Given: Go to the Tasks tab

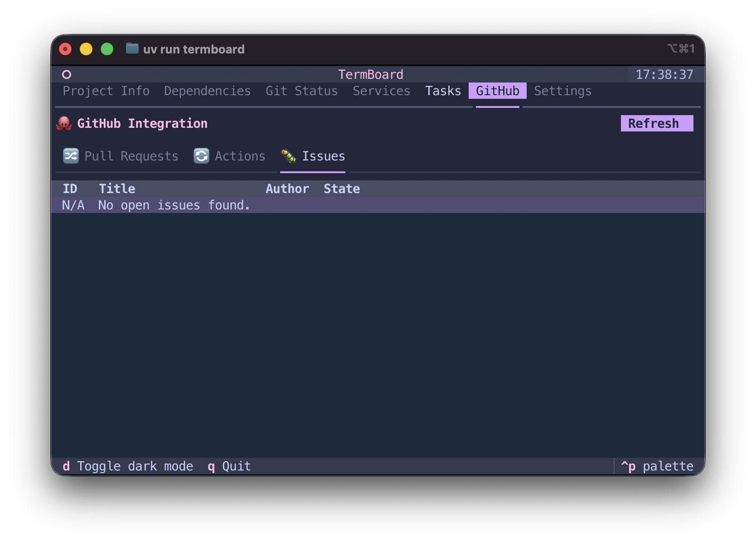Looking at the screenshot, I should (443, 91).
